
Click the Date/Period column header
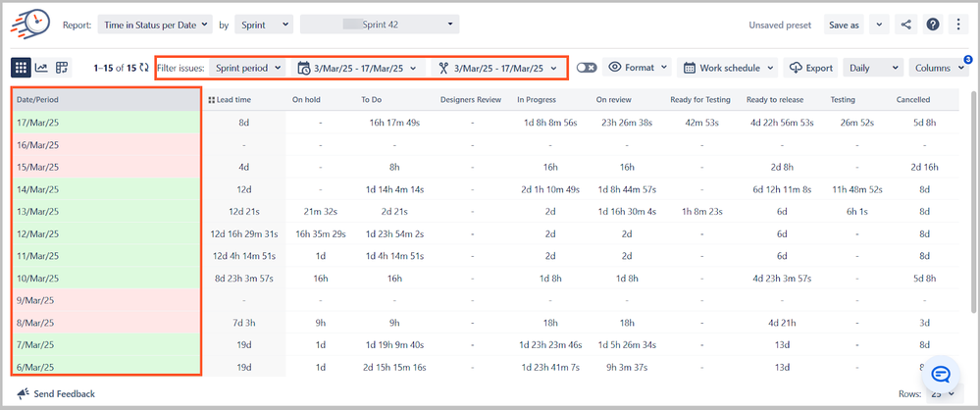tap(107, 99)
